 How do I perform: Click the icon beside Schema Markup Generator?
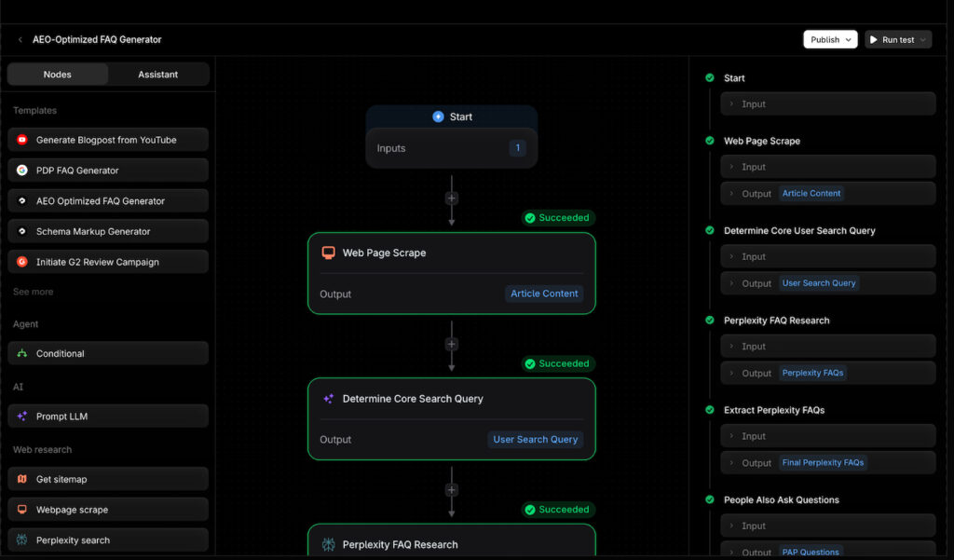22,231
